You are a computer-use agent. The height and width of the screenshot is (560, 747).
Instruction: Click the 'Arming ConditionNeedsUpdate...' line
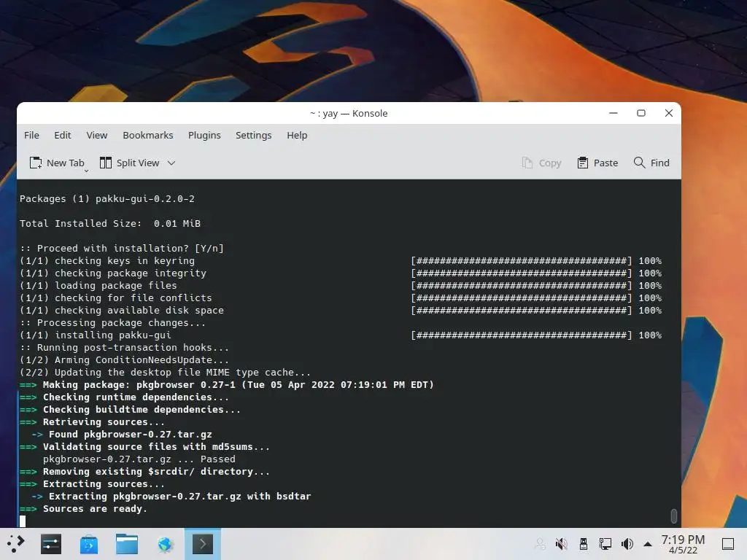pos(124,360)
